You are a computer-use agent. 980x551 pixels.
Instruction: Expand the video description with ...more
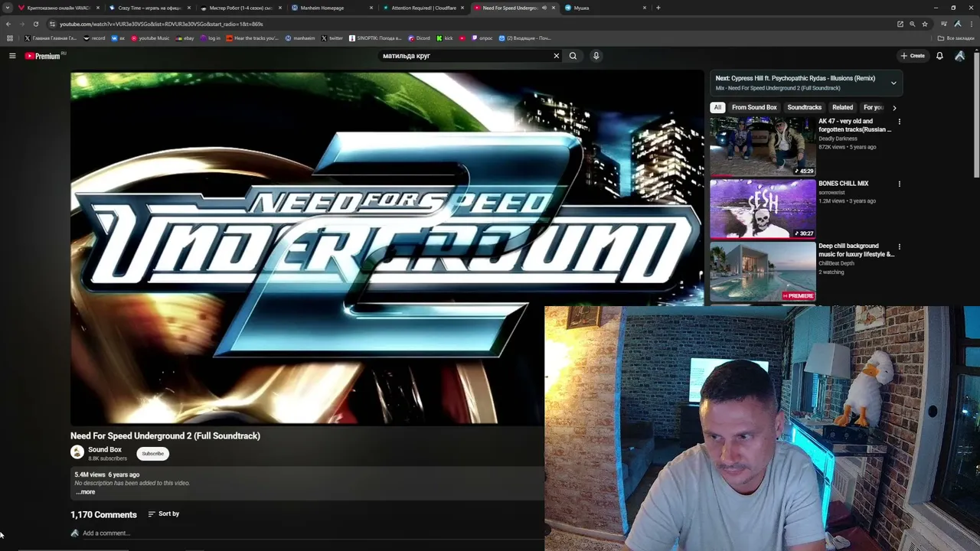(x=86, y=492)
